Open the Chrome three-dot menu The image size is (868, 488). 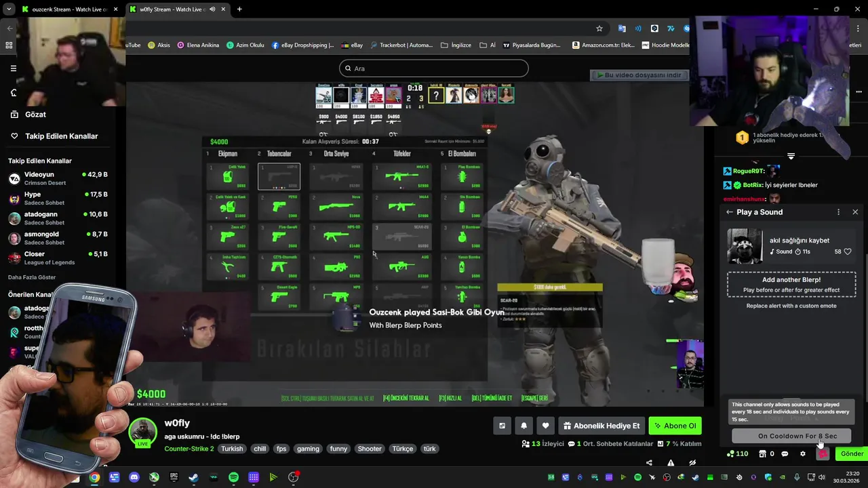click(859, 28)
